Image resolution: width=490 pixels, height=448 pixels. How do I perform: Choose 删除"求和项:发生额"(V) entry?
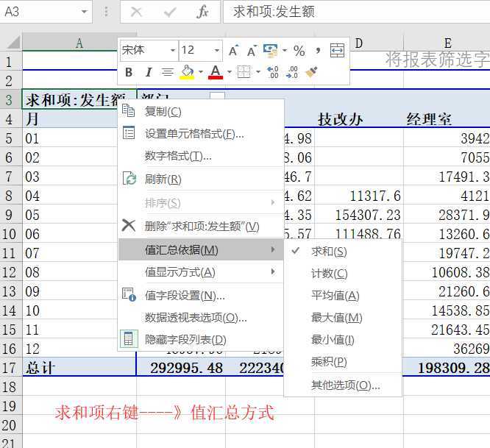tap(202, 226)
